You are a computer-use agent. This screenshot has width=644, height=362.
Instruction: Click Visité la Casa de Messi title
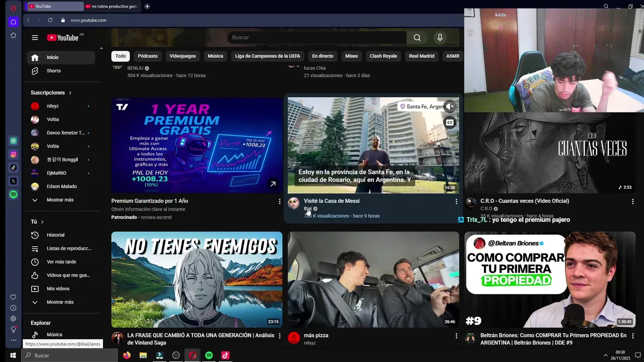click(332, 201)
